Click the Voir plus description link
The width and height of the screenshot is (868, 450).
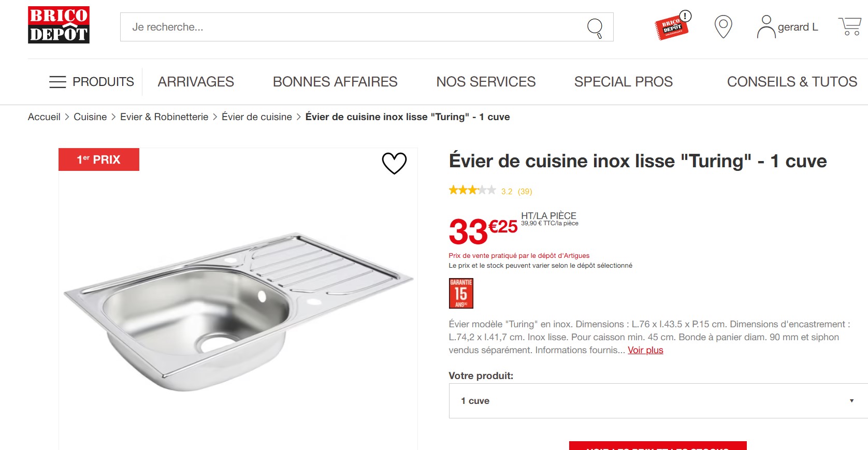coord(645,350)
